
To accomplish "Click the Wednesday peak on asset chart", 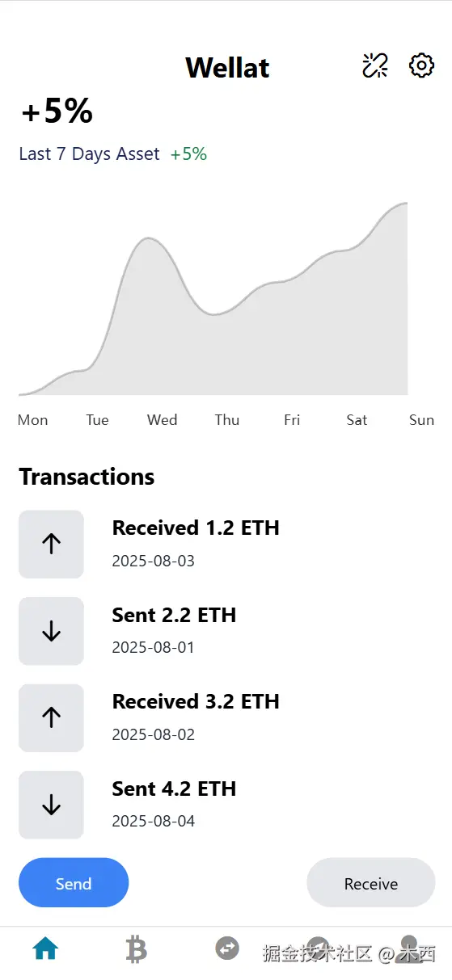I will pos(148,238).
